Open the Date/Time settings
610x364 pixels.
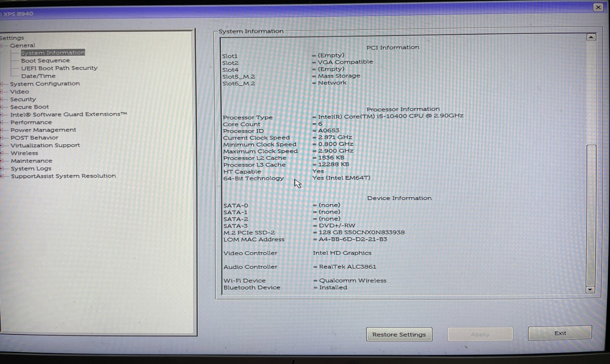coord(38,76)
